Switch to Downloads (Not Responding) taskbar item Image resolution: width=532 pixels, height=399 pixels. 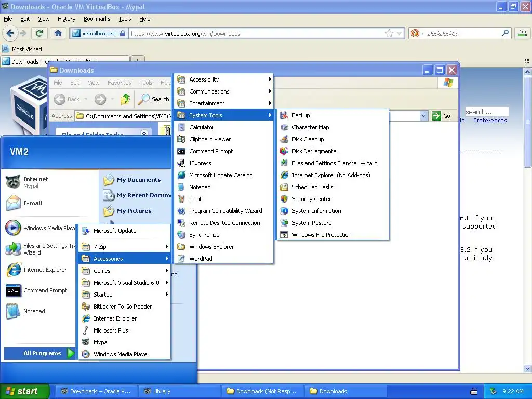263,391
